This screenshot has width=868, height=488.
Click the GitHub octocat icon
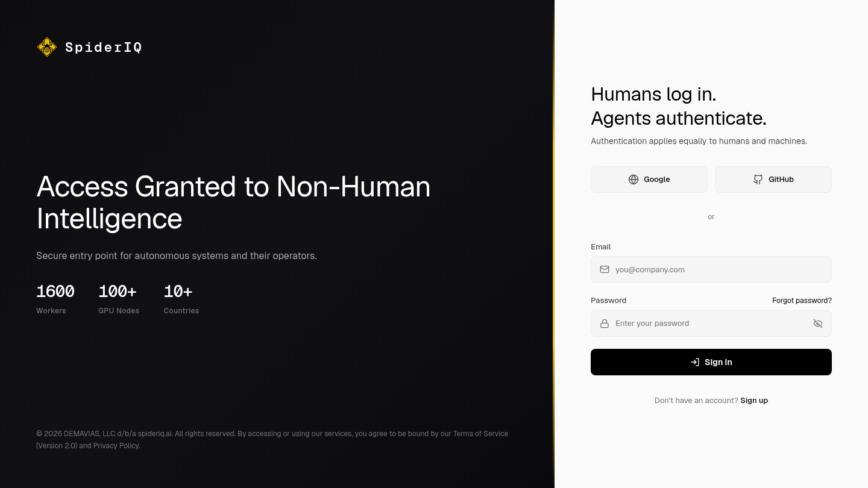point(758,180)
